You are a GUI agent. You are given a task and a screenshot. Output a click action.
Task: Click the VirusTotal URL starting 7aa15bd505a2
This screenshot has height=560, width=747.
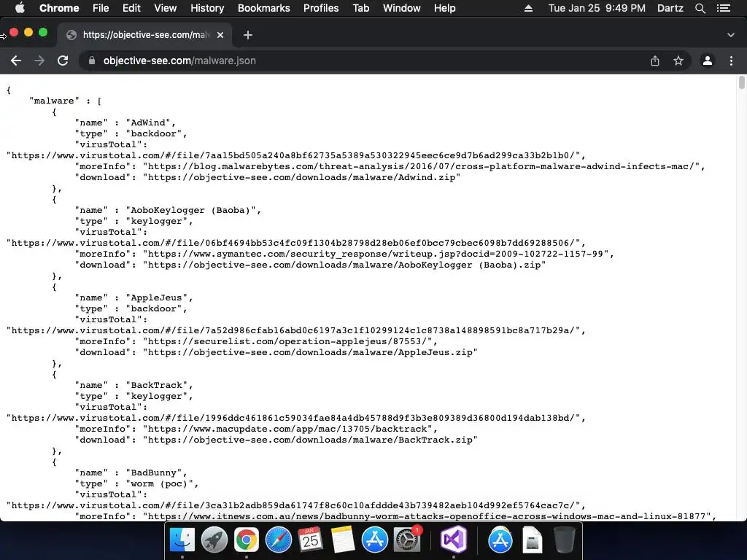(293, 156)
